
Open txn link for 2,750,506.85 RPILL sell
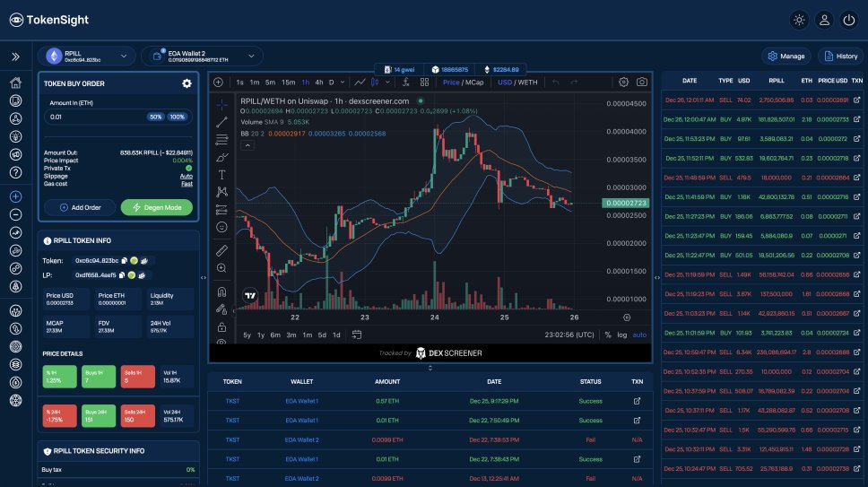(856, 100)
